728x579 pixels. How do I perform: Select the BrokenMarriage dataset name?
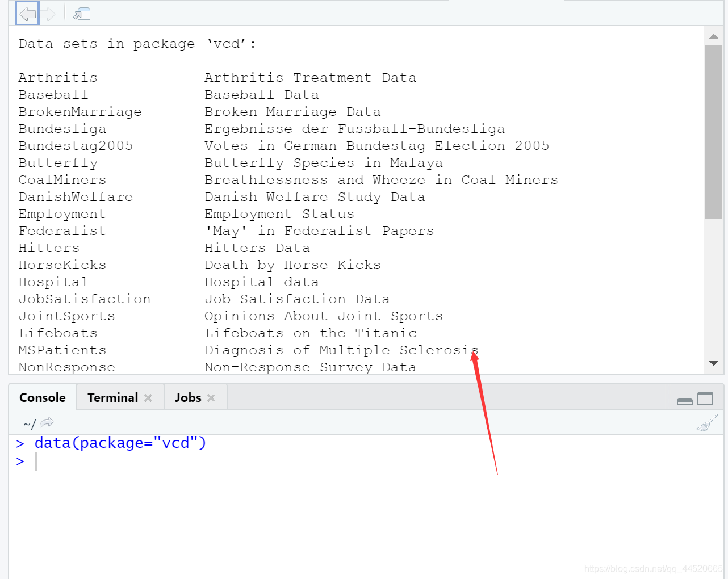click(x=80, y=112)
